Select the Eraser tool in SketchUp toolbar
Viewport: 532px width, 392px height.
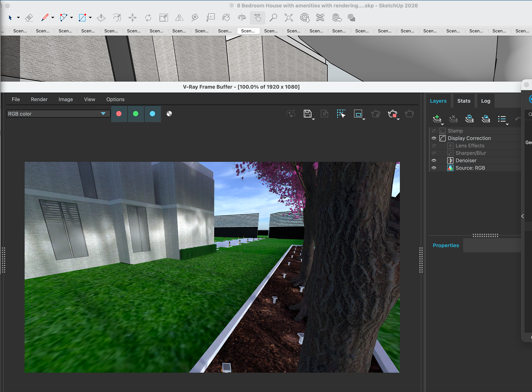click(29, 18)
